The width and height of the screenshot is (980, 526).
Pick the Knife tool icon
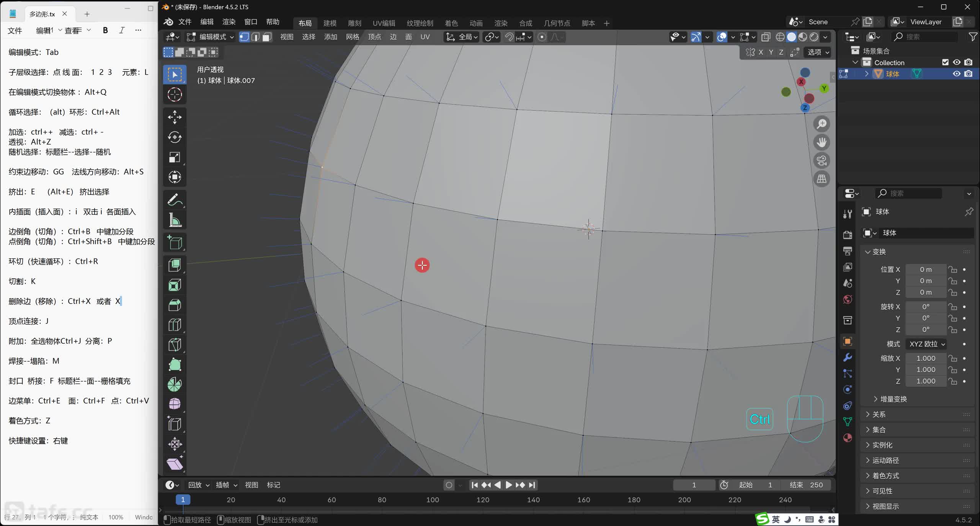(175, 345)
